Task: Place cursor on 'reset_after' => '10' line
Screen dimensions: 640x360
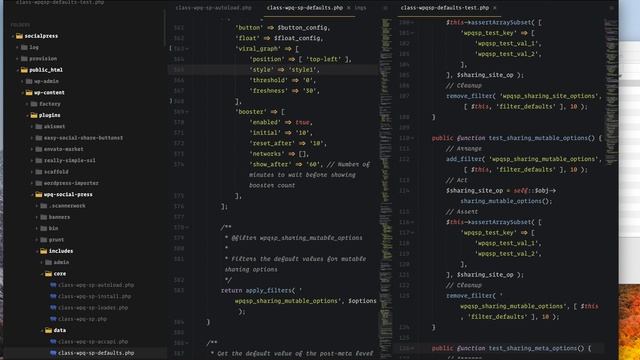Action: (288, 144)
